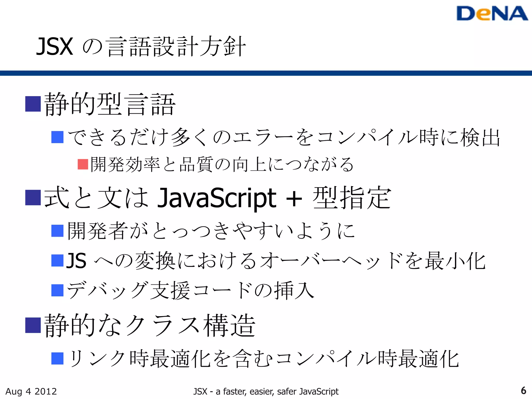This screenshot has width=532, height=399.
Task: Click the DeNA logo
Action: click(x=492, y=14)
